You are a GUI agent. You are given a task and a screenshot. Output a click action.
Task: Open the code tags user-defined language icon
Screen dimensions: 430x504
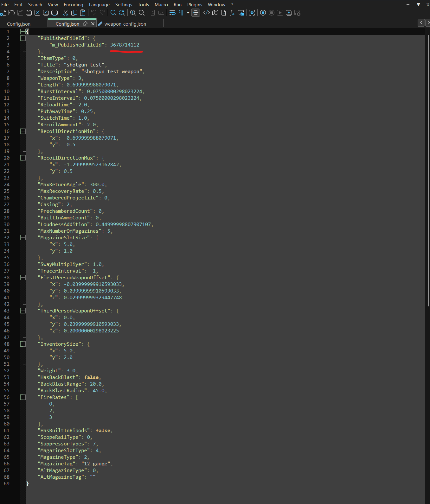pos(207,13)
